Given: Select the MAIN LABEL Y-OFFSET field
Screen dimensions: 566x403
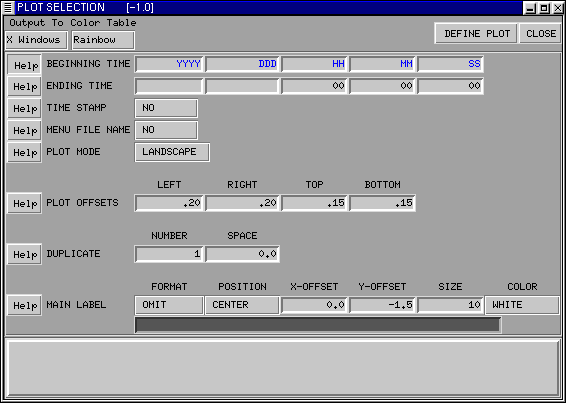Looking at the screenshot, I should point(383,305).
